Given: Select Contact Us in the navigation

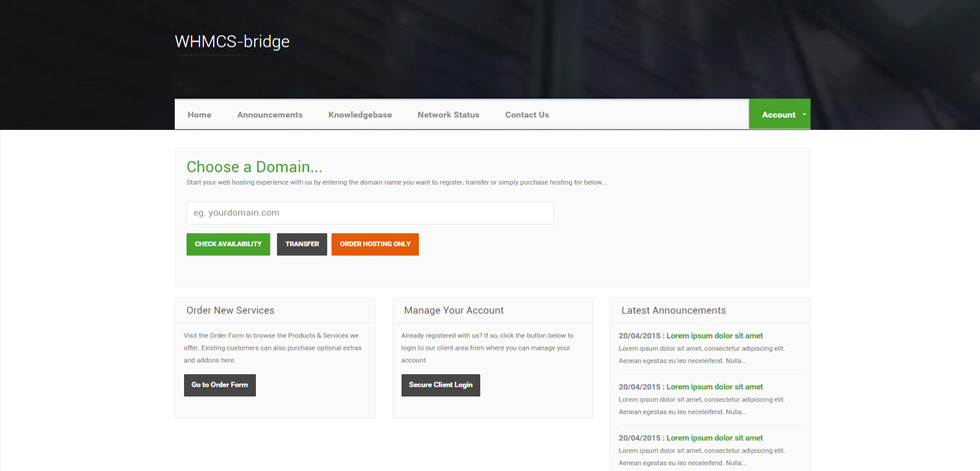Looking at the screenshot, I should (527, 115).
